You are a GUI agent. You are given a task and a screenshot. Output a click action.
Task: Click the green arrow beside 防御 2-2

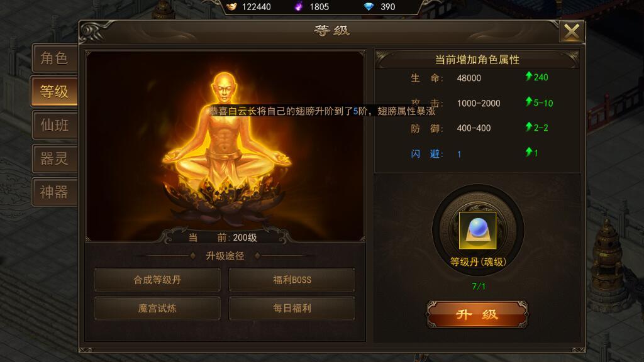pyautogui.click(x=529, y=127)
